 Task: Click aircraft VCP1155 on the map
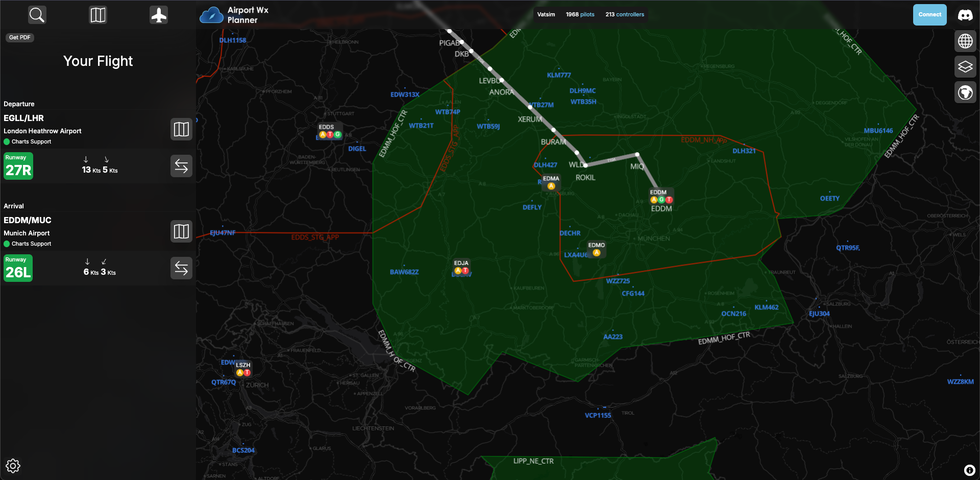pyautogui.click(x=598, y=415)
